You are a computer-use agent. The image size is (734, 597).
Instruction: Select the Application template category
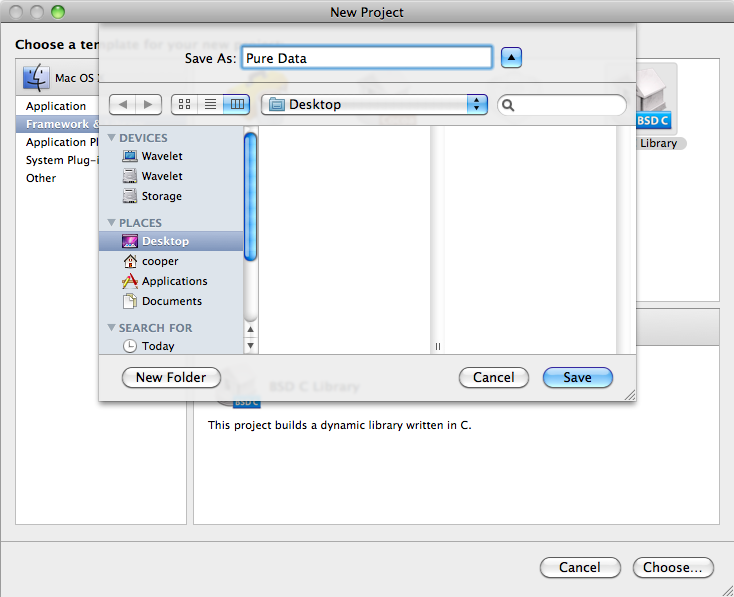[x=56, y=106]
